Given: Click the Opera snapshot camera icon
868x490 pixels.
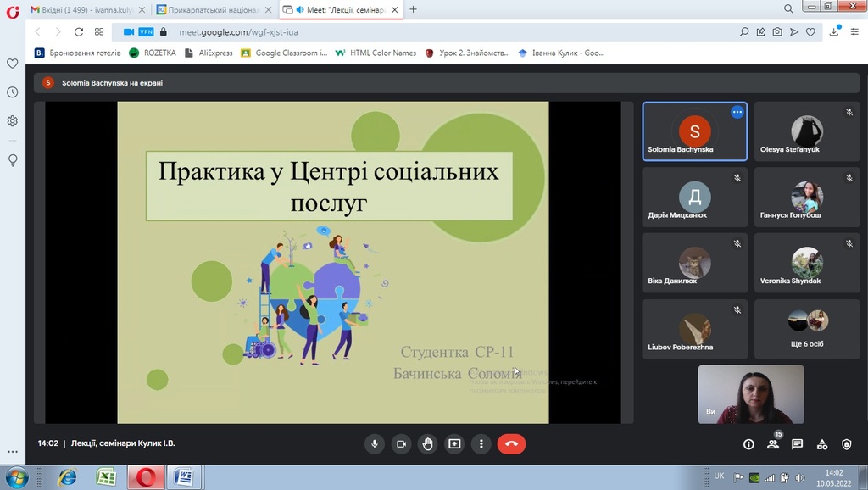Looking at the screenshot, I should [x=777, y=32].
